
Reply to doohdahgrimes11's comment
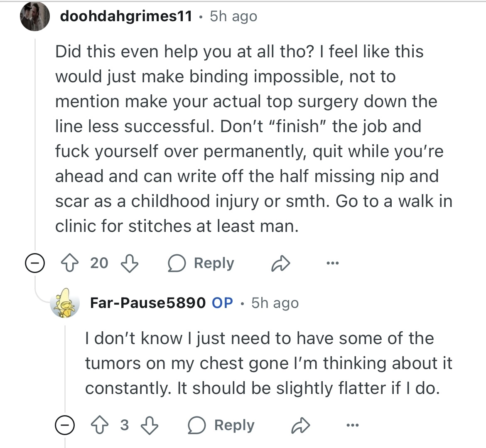click(x=201, y=263)
